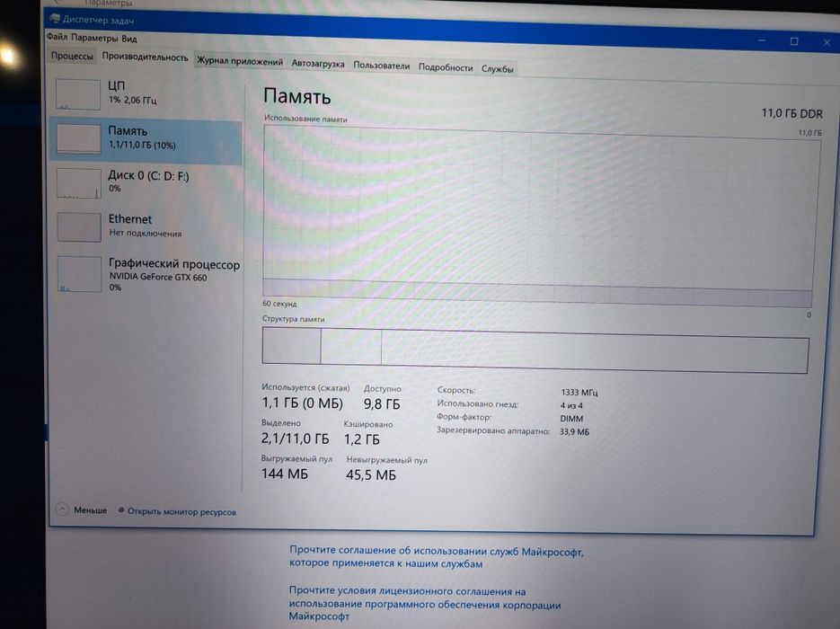Minimize the Task Manager window
The height and width of the screenshot is (629, 840).
[762, 40]
